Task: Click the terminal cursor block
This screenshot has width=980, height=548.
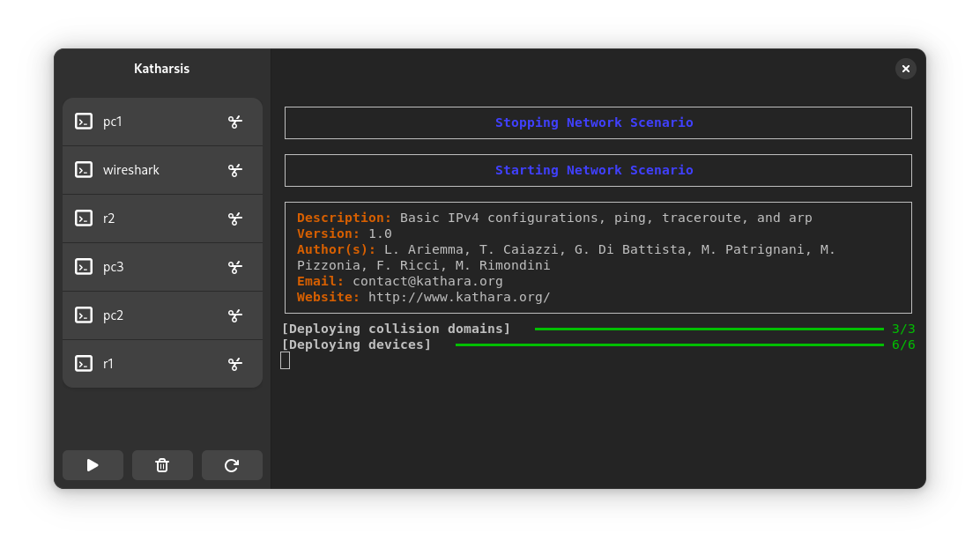Action: [285, 360]
